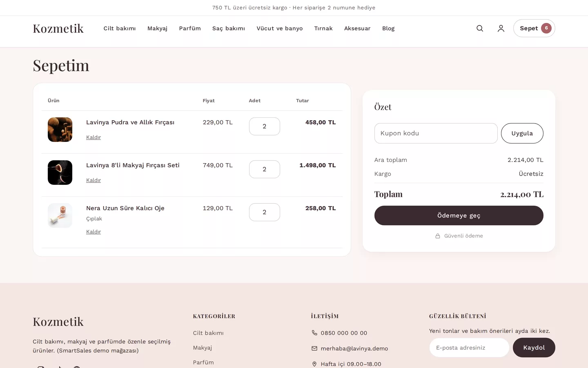Click the Kozmetik logo in the header
Viewport: 588px width, 368px height.
click(58, 28)
